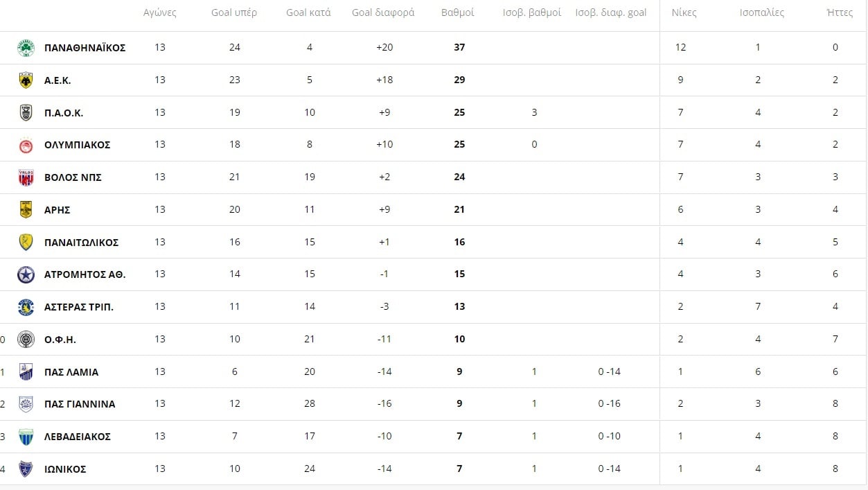868x490 pixels.
Task: Sort by the Goal διαφορά column header
Action: [383, 13]
